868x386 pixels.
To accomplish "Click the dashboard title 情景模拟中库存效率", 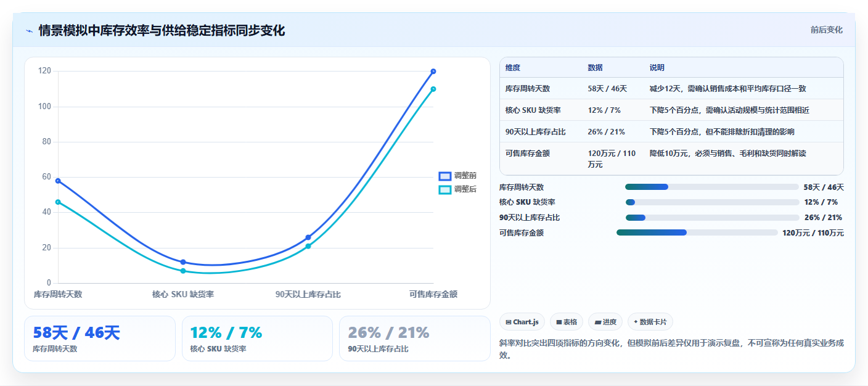I will click(x=162, y=31).
